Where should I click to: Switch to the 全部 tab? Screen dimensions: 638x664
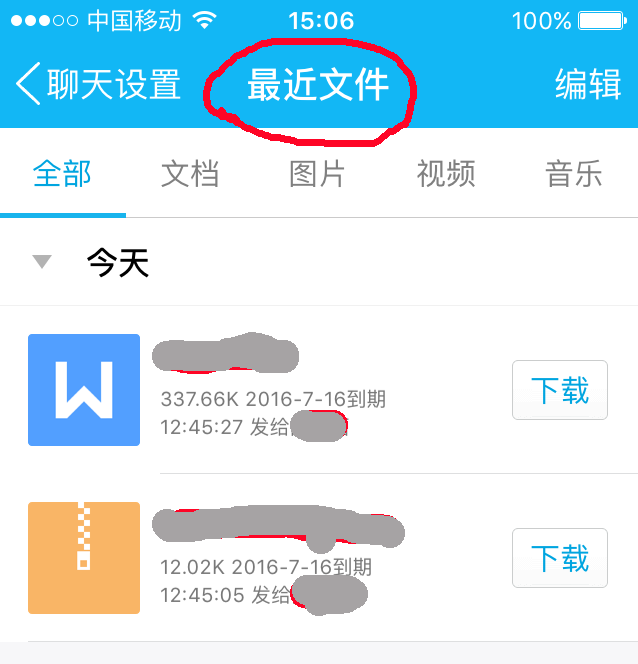pos(62,174)
